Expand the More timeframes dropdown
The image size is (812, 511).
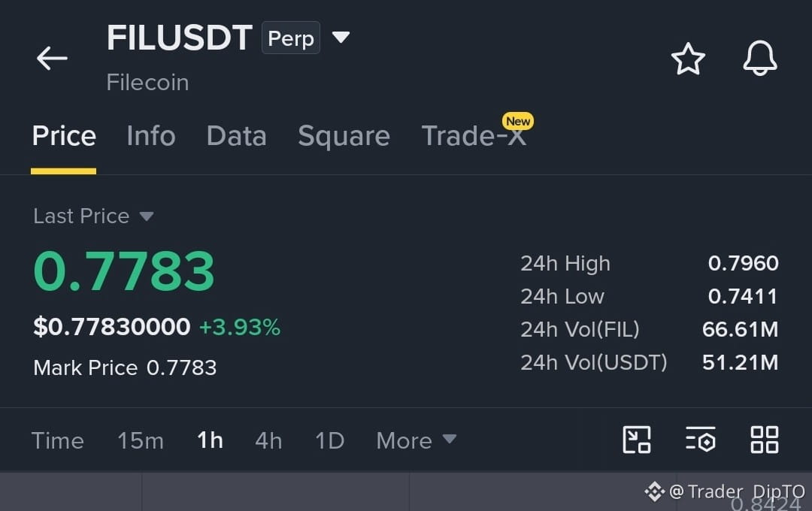point(417,440)
